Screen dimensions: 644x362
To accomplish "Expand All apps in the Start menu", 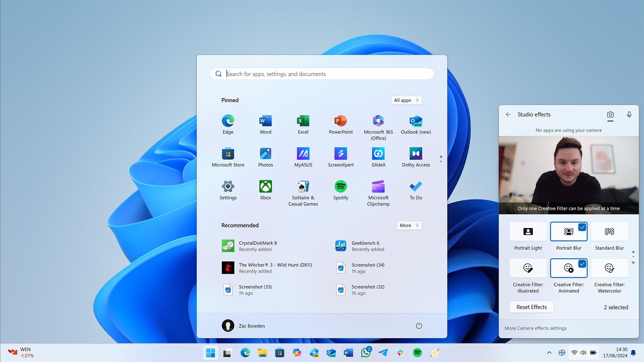I will (406, 100).
